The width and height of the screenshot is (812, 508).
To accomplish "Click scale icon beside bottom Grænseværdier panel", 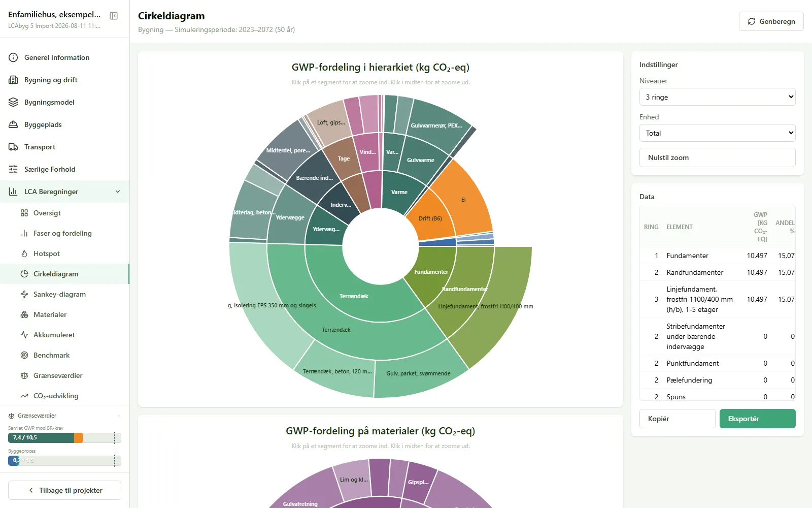I will pyautogui.click(x=12, y=416).
